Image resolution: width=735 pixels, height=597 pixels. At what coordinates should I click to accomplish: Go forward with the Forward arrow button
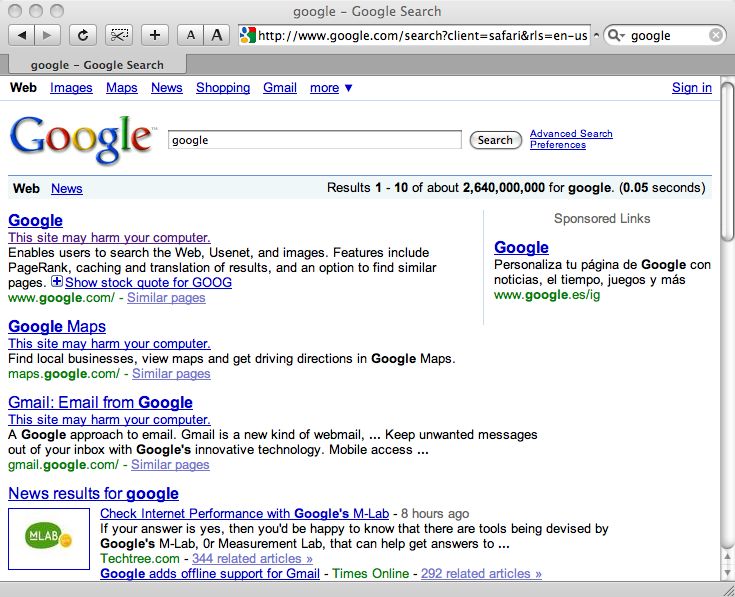click(x=47, y=35)
